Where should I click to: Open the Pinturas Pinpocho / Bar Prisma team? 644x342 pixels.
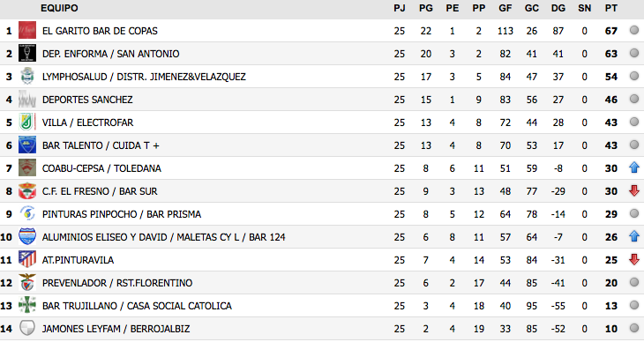(x=122, y=214)
